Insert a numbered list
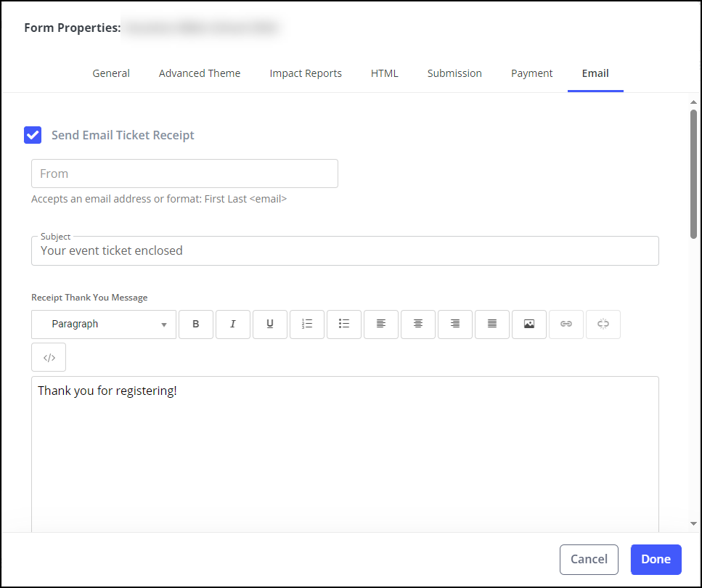 click(307, 324)
